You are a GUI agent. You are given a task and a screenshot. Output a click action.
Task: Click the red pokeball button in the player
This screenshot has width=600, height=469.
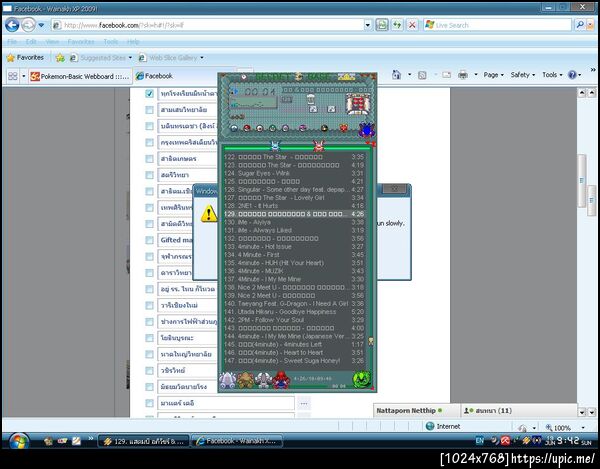tap(247, 128)
